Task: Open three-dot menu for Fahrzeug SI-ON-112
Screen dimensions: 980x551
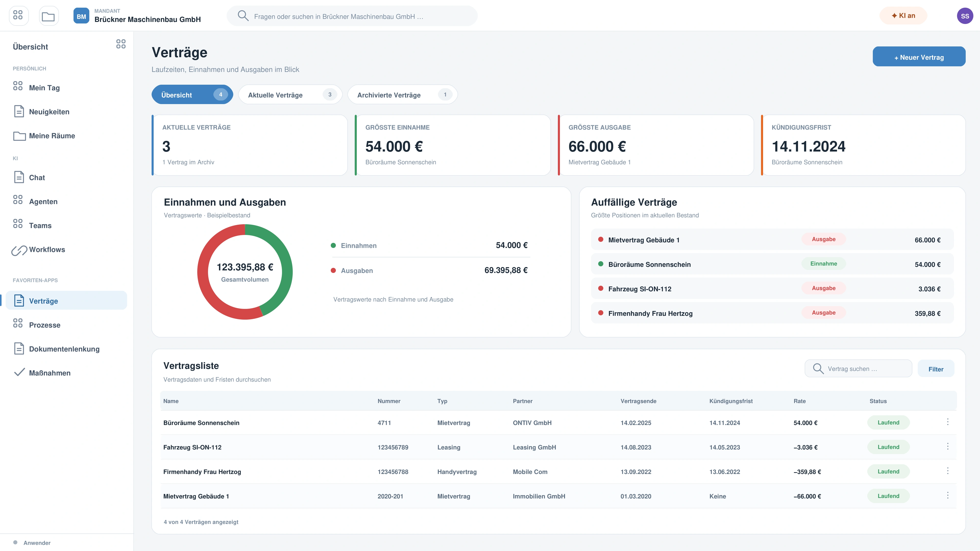Action: pos(947,446)
